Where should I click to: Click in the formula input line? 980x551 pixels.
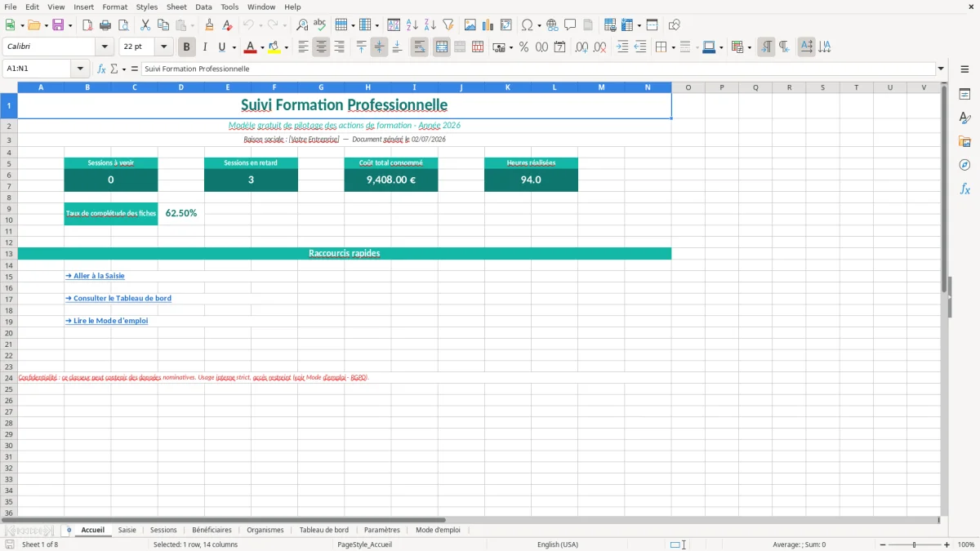538,69
